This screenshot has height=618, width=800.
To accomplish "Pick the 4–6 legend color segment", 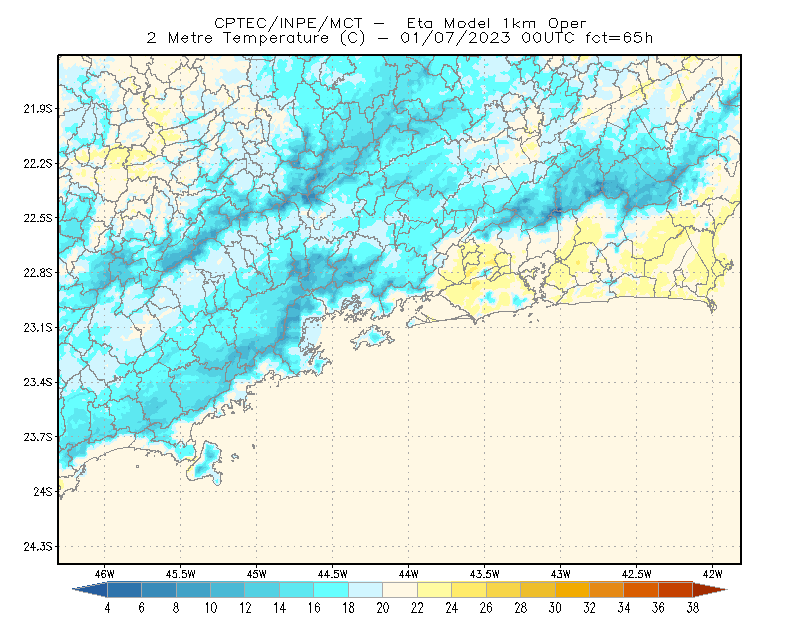I will [x=124, y=590].
